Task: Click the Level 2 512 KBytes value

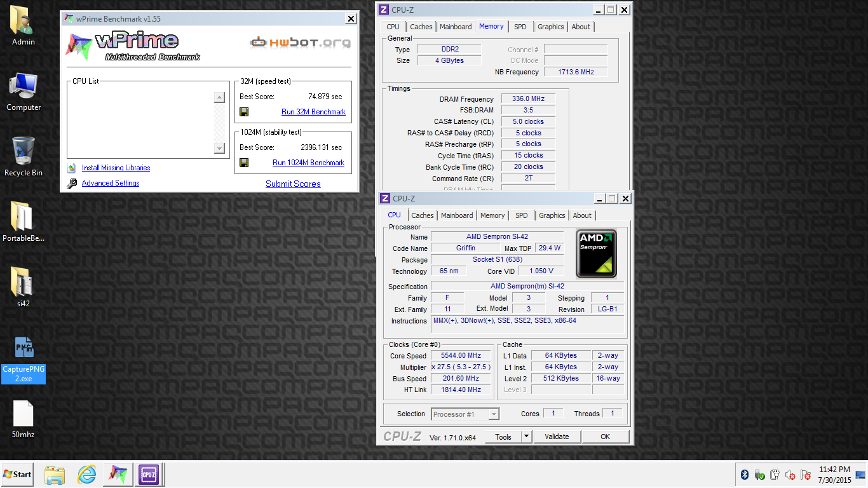Action: pyautogui.click(x=560, y=379)
